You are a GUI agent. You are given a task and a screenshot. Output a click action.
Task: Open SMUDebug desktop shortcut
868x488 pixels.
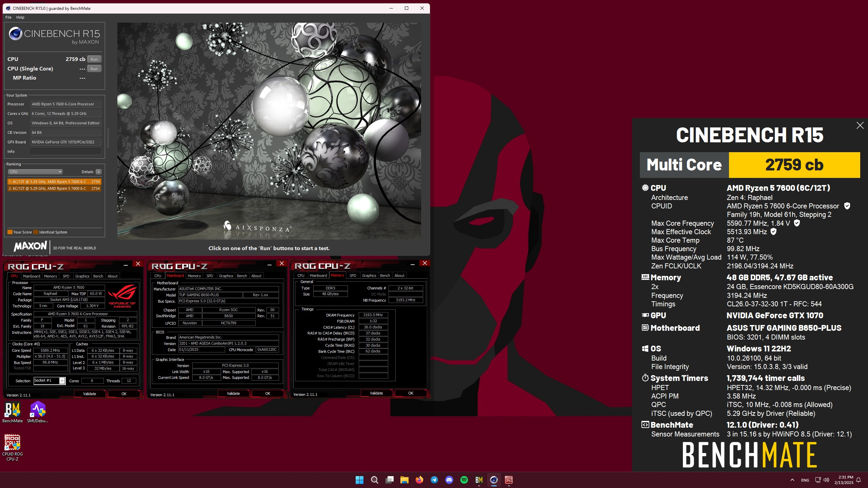[x=38, y=412]
